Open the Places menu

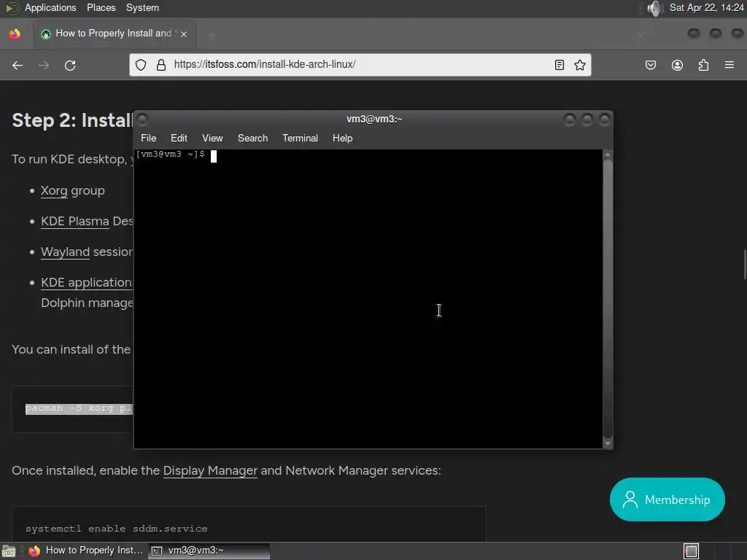pos(101,7)
